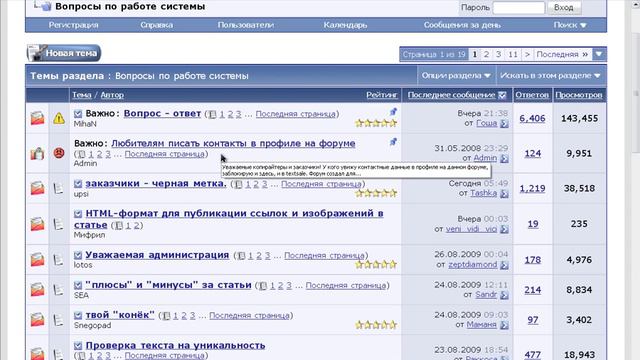
Task: Open user profile Гоша
Action: tap(487, 123)
